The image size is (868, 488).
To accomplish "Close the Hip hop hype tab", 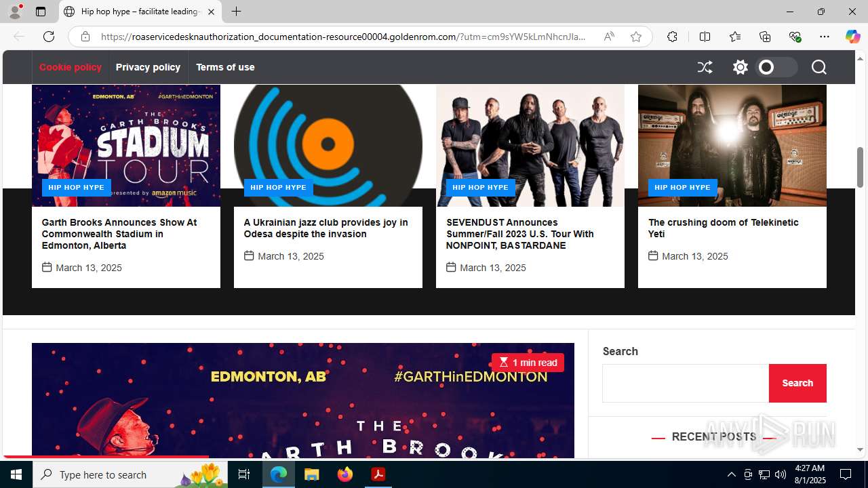I will [211, 12].
